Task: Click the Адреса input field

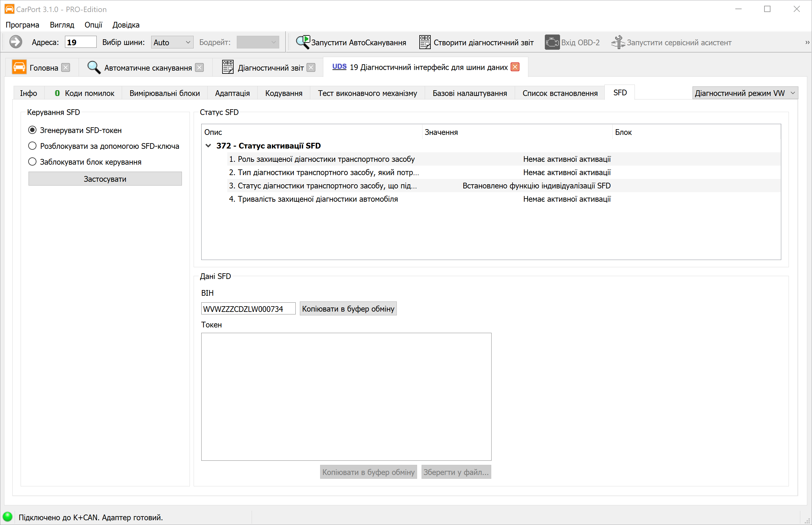Action: pos(81,42)
